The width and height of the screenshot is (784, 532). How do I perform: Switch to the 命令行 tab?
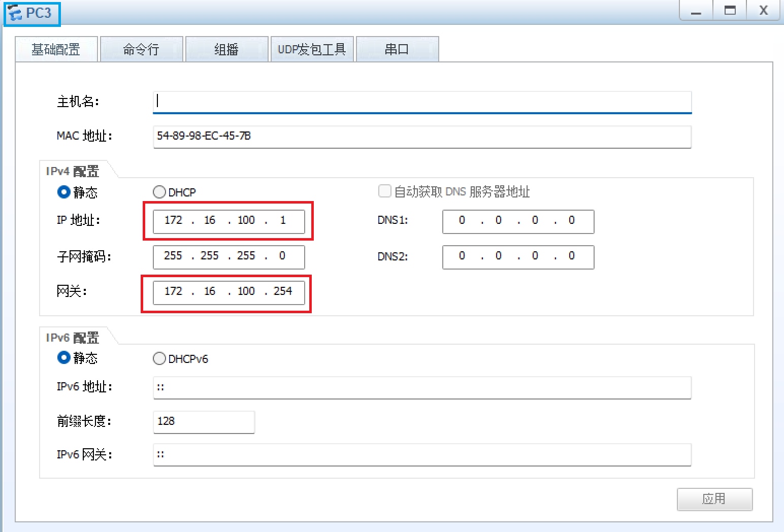click(x=141, y=49)
